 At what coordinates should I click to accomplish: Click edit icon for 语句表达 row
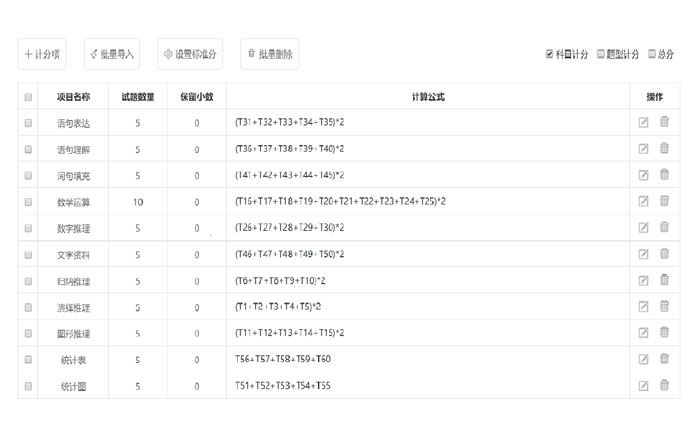(x=644, y=123)
